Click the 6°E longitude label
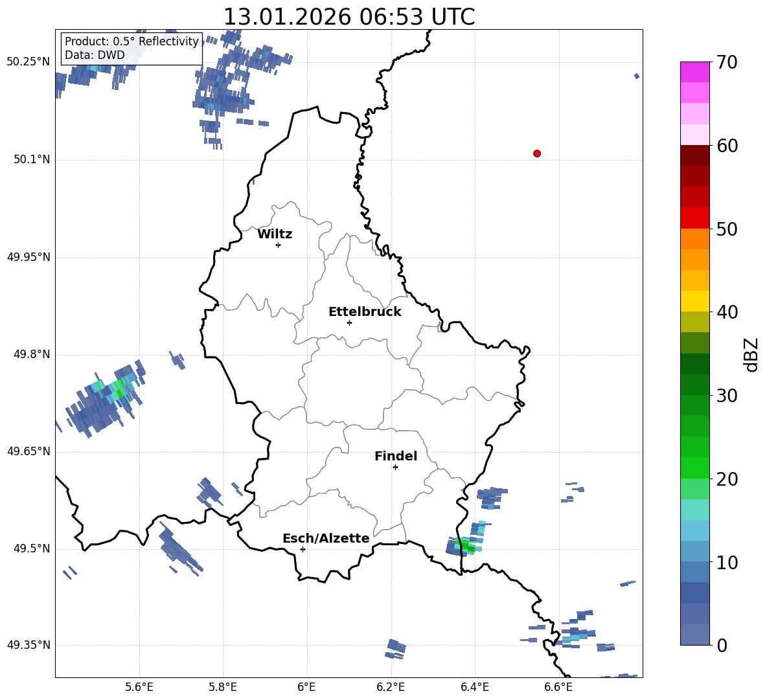The width and height of the screenshot is (767, 700). pos(306,687)
